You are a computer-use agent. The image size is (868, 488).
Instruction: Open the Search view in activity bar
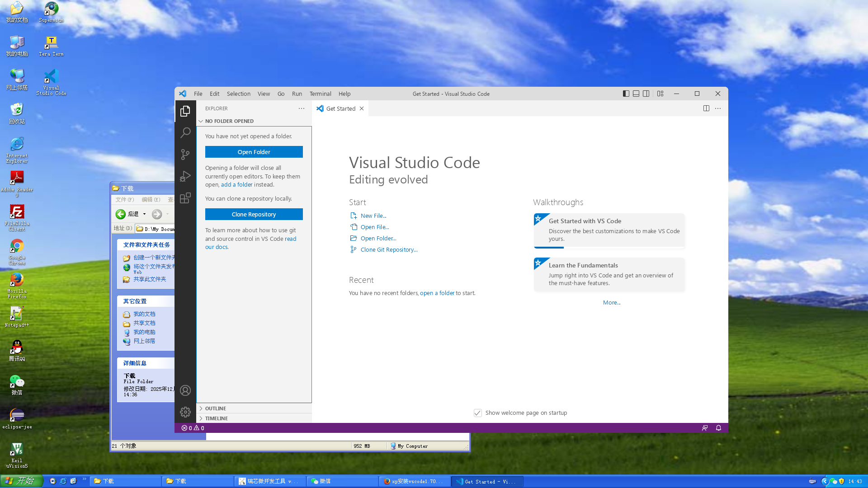click(185, 133)
